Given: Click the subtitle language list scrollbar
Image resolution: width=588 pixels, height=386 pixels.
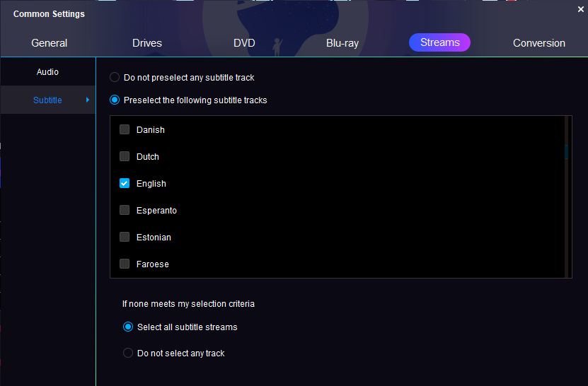Looking at the screenshot, I should click(566, 152).
